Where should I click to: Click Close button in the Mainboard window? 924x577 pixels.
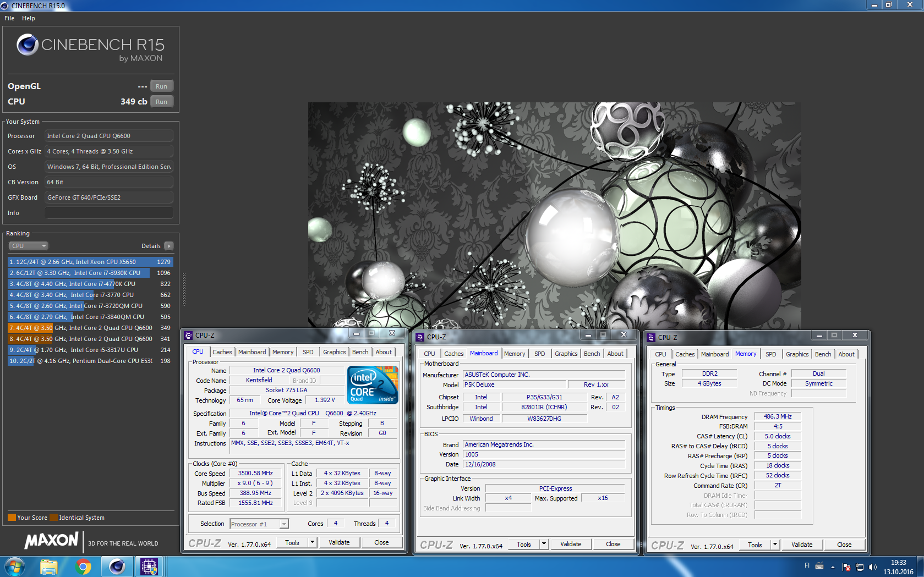(613, 544)
